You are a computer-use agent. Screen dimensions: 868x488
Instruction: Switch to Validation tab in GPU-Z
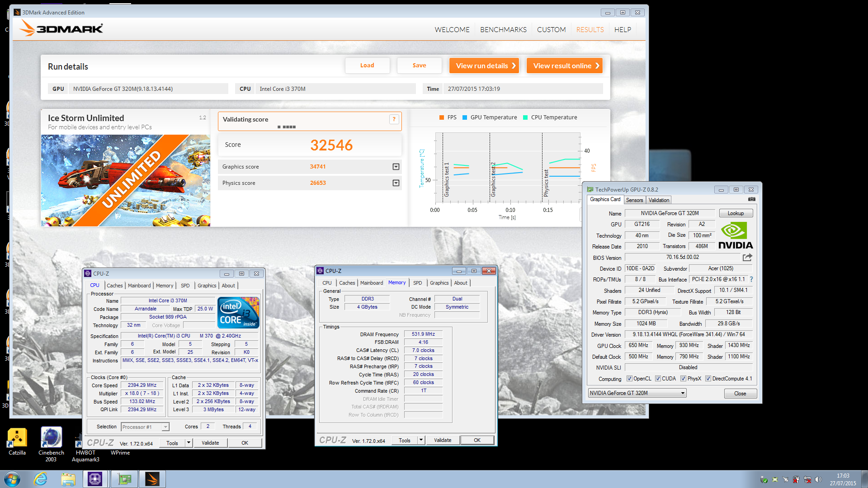(x=659, y=200)
